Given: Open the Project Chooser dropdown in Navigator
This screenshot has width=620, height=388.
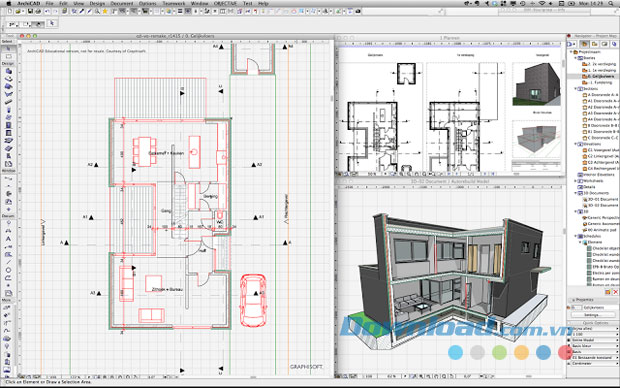Looking at the screenshot, I should point(572,44).
